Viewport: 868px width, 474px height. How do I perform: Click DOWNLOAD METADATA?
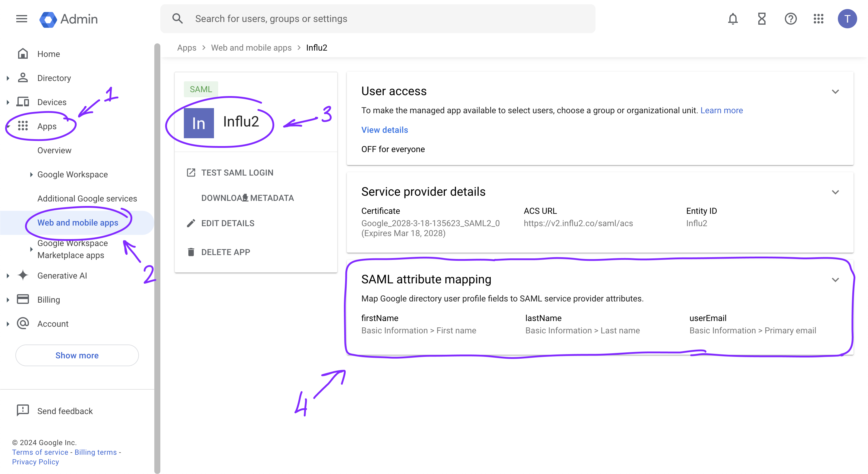point(247,198)
